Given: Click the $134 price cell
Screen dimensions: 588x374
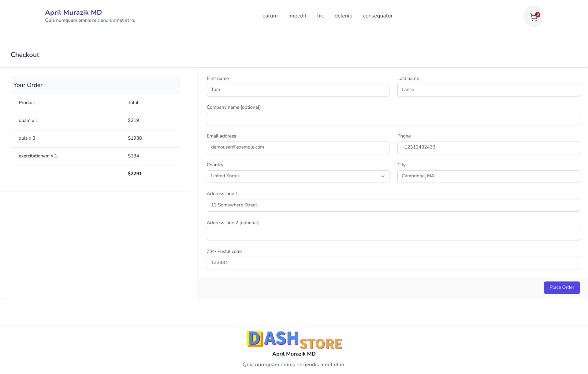Looking at the screenshot, I should (x=133, y=156).
